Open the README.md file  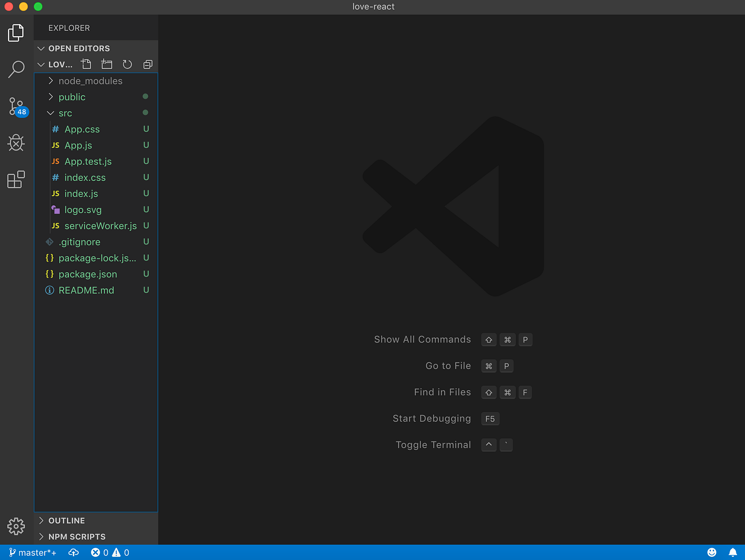click(x=96, y=290)
